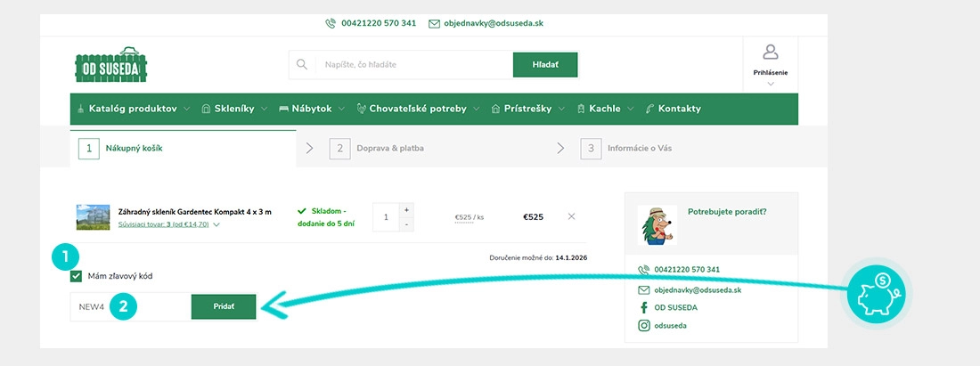Click the quantity field showing 1
This screenshot has width=980, height=366.
click(386, 217)
